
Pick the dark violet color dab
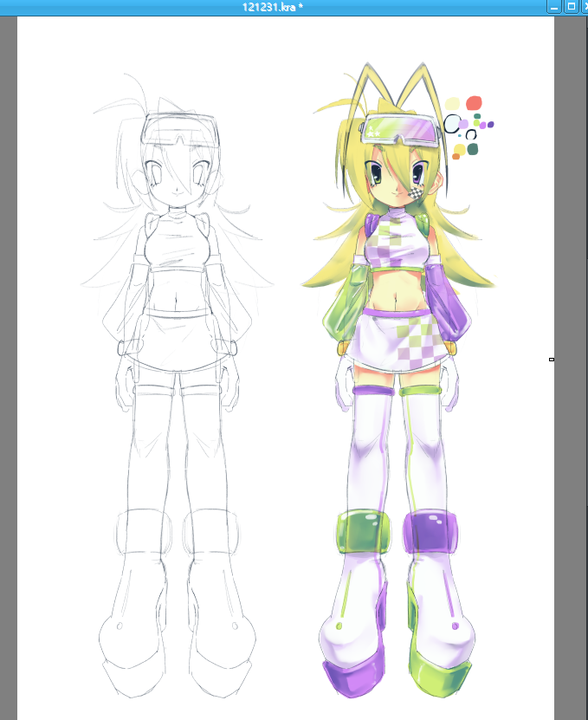click(x=491, y=125)
